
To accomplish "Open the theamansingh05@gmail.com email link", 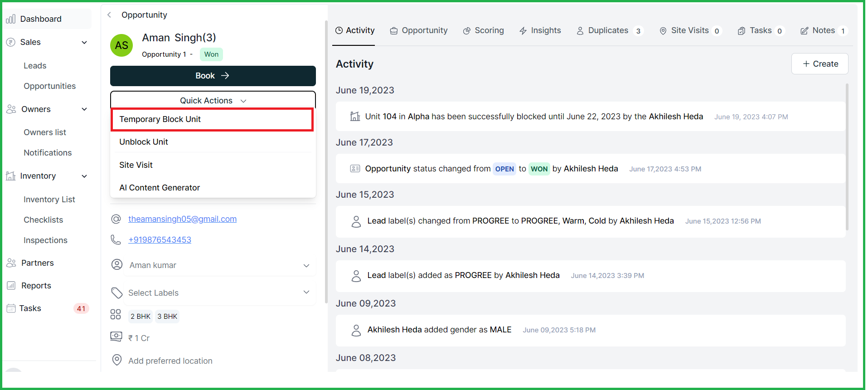I will 182,219.
